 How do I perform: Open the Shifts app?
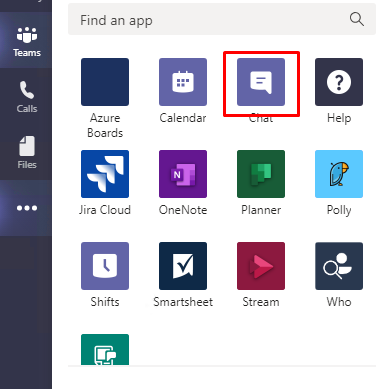pos(105,266)
